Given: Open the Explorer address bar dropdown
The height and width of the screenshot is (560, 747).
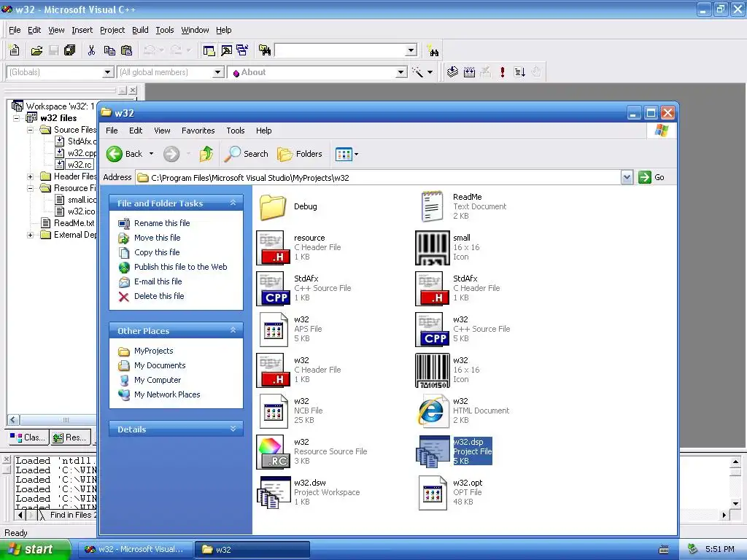Looking at the screenshot, I should click(627, 178).
